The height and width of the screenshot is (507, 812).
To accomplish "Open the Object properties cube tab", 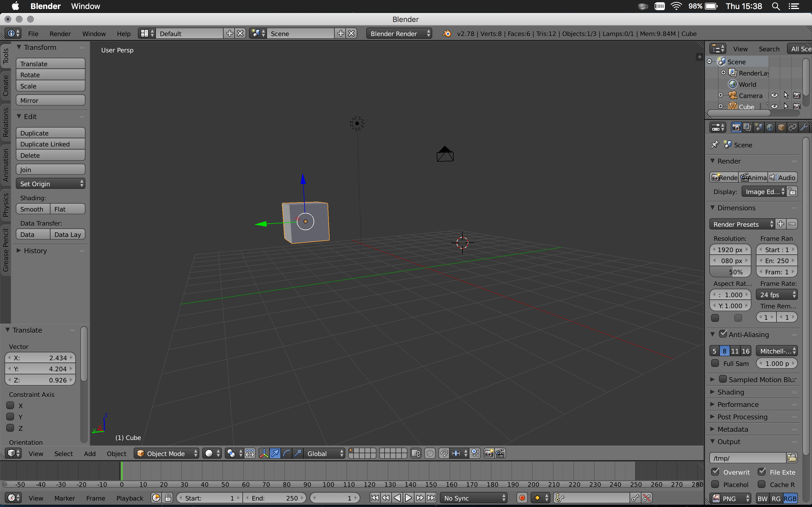I will 782,127.
